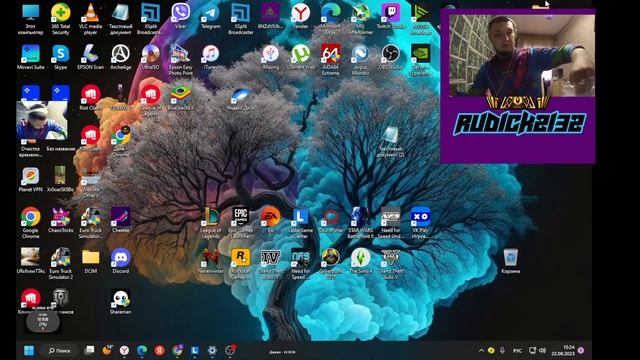640x360 pixels.
Task: Open the volume control in system tray
Action: click(x=542, y=351)
